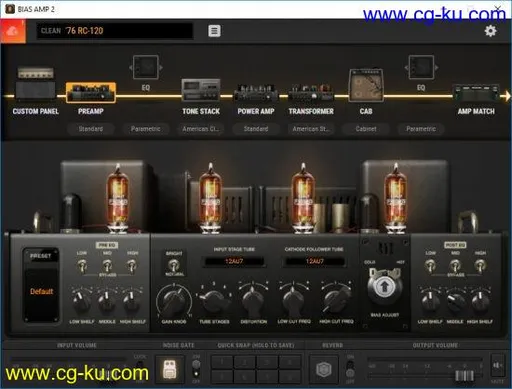Image resolution: width=512 pixels, height=389 pixels.
Task: Switch the Reverb on/off toggle
Action: pos(350,369)
